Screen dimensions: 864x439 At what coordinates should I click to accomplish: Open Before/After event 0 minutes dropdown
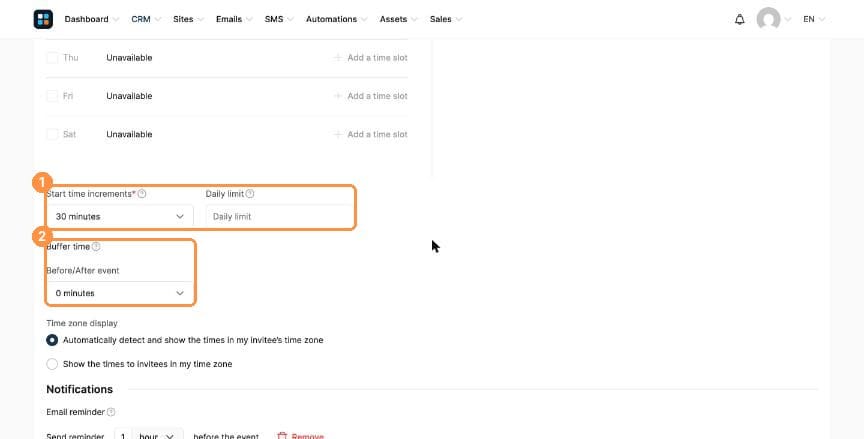[x=120, y=293]
